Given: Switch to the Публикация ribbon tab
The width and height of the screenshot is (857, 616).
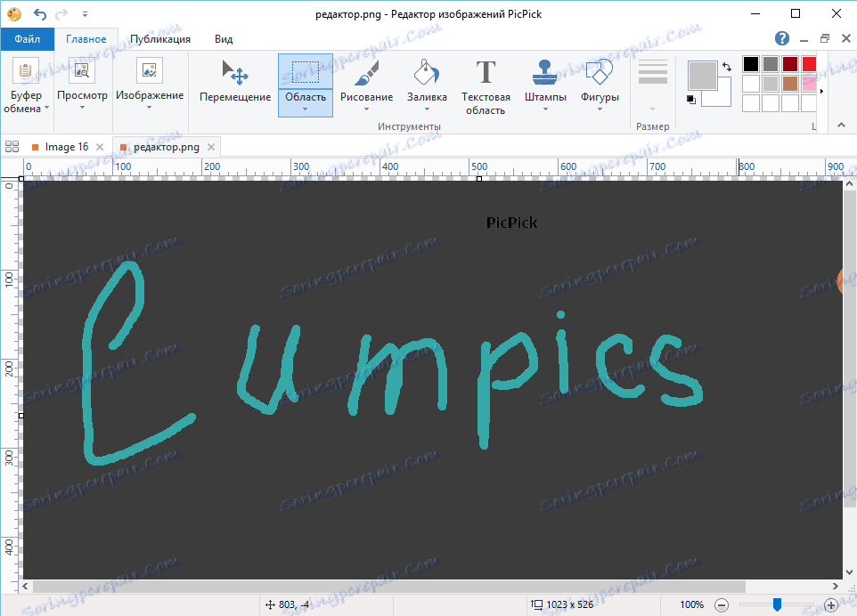Looking at the screenshot, I should tap(160, 39).
